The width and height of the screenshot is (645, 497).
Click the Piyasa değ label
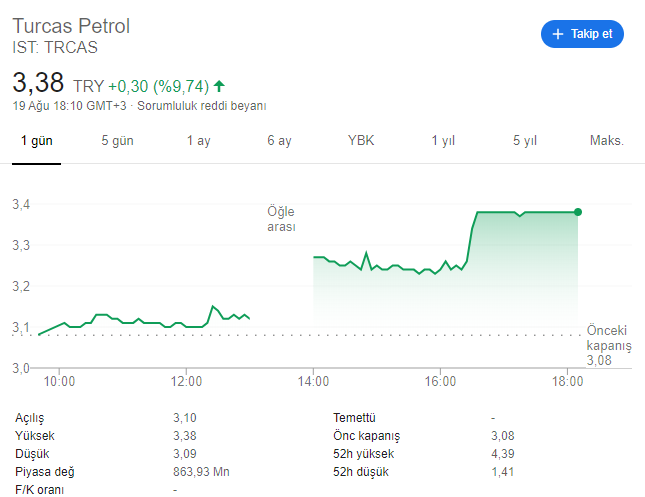45,472
